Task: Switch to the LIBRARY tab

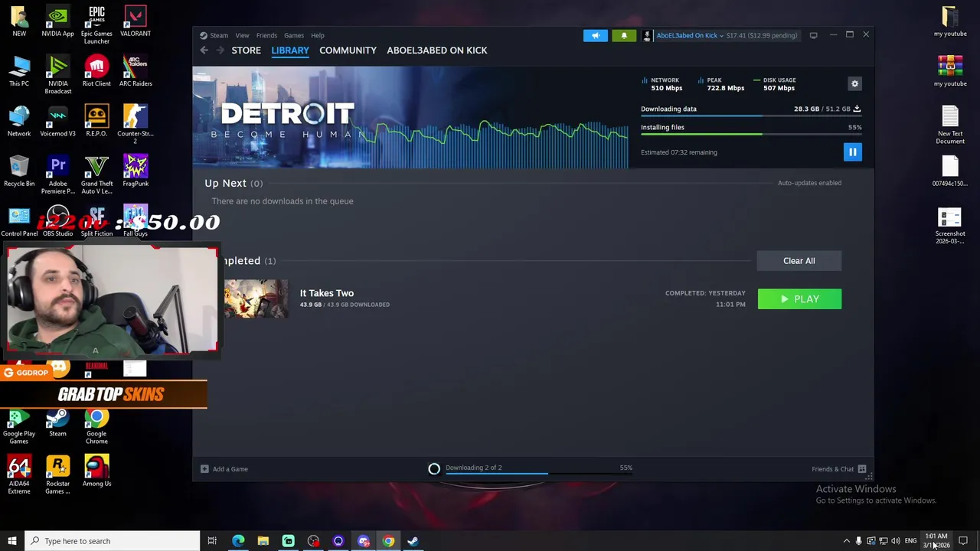Action: click(x=290, y=51)
